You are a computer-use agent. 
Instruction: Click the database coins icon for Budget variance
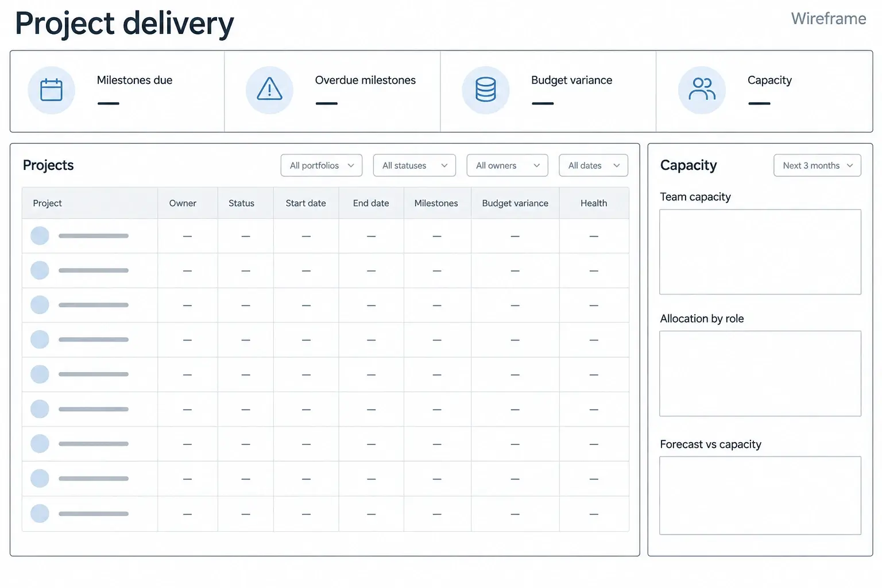(x=486, y=90)
